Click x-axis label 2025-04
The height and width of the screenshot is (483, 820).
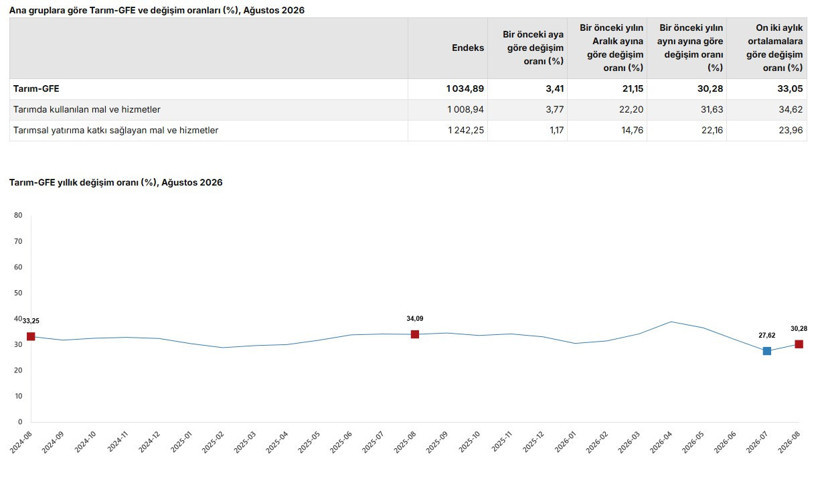pos(277,443)
